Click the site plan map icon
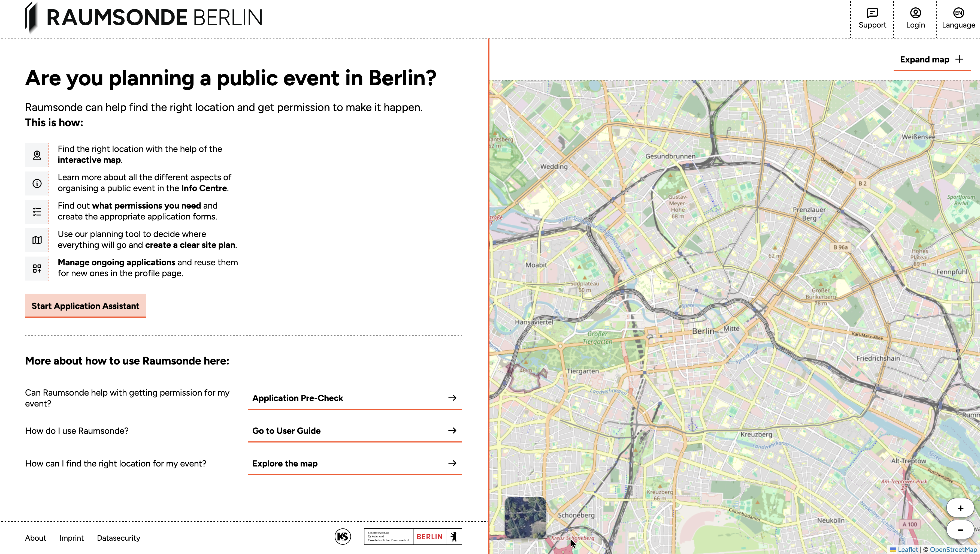The height and width of the screenshot is (554, 980). click(37, 240)
